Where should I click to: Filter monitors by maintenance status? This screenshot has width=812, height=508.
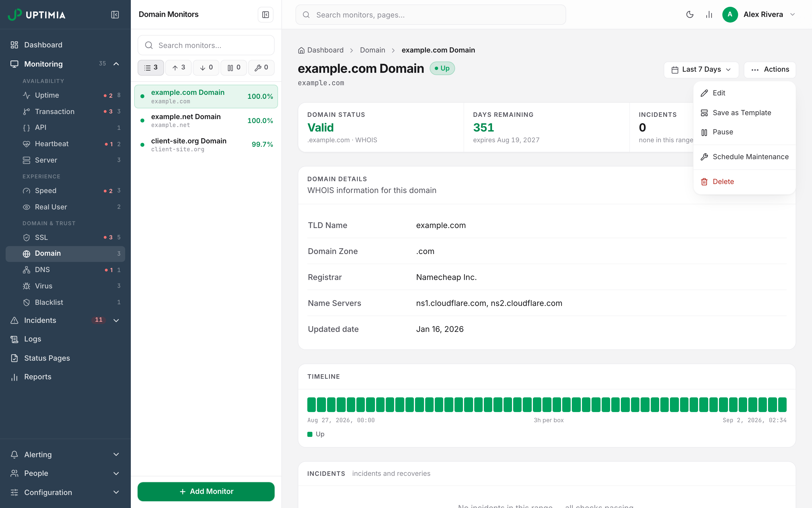tap(261, 67)
